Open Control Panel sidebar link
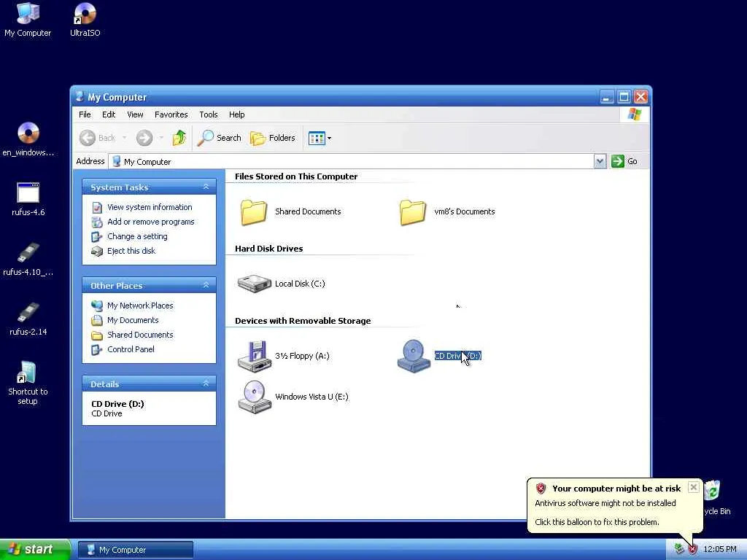This screenshot has height=560, width=747. [x=131, y=349]
